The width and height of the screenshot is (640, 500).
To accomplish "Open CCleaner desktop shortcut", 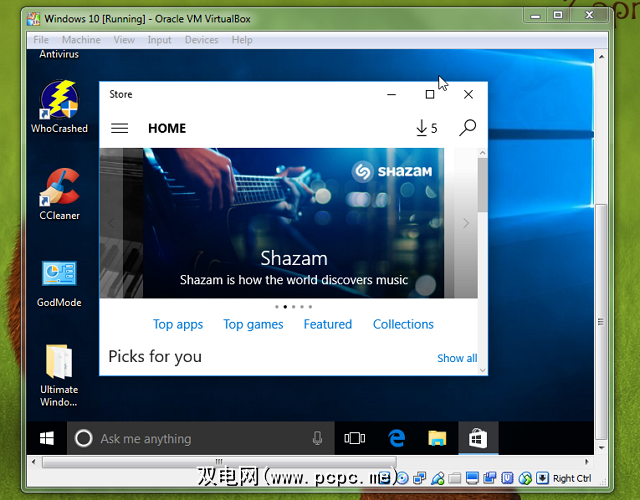I will [59, 194].
